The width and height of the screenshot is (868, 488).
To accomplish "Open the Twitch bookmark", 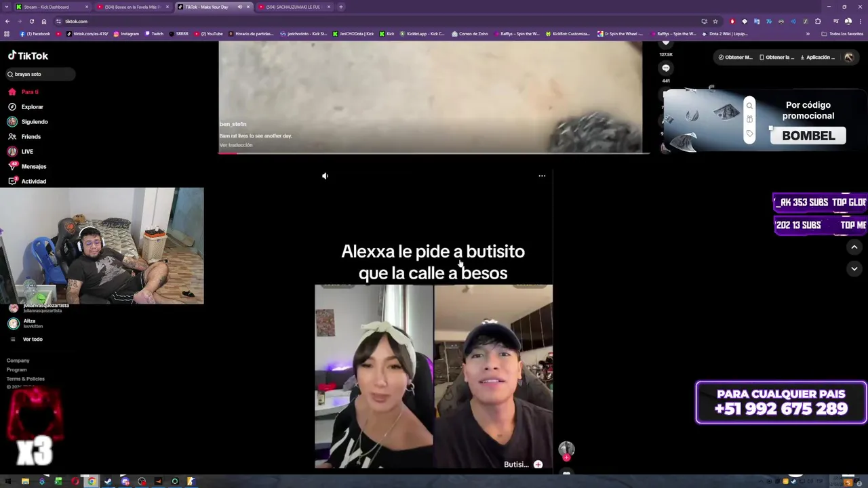I will 154,33.
